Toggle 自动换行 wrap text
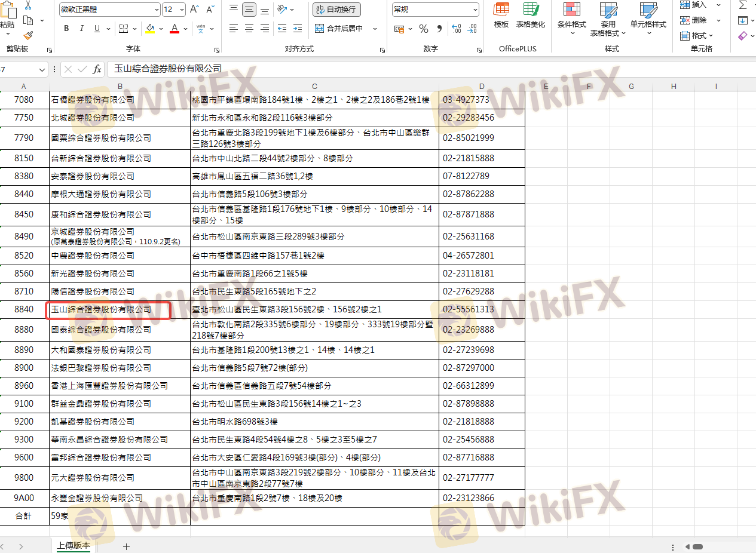This screenshot has width=756, height=553. click(336, 10)
